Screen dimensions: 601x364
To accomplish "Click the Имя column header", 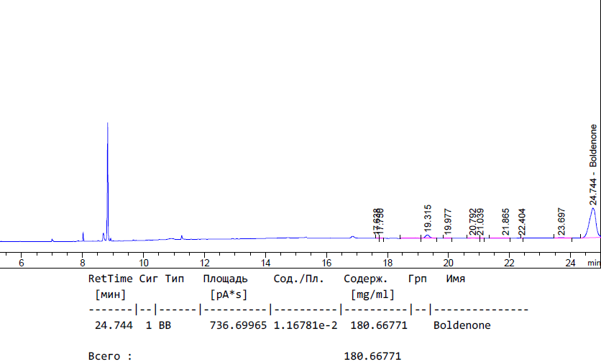I will pyautogui.click(x=455, y=279).
